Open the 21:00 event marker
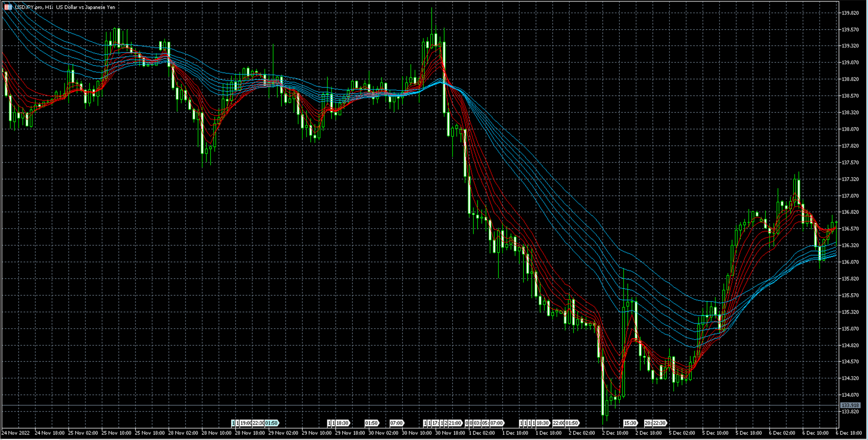868x440 pixels. 455,423
